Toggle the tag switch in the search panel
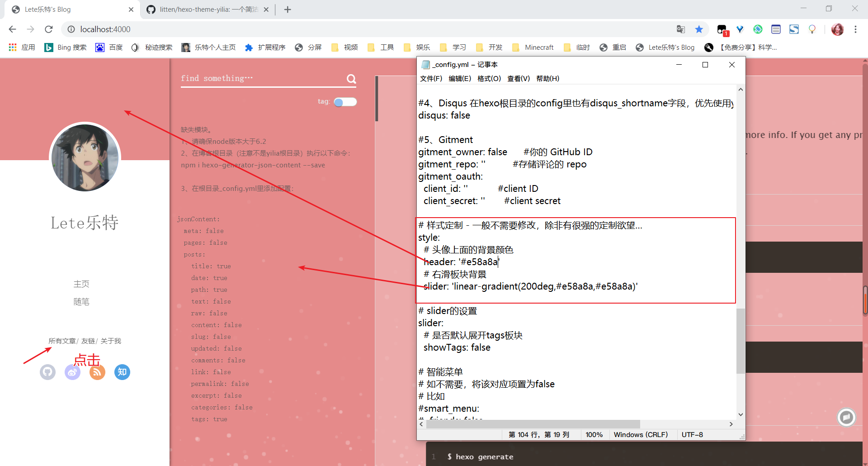868x466 pixels. (x=345, y=102)
